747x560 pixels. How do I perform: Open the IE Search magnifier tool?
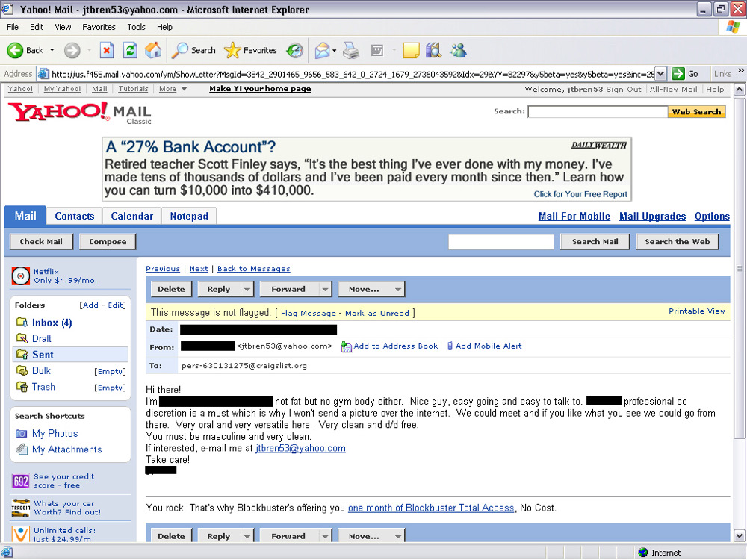[179, 50]
